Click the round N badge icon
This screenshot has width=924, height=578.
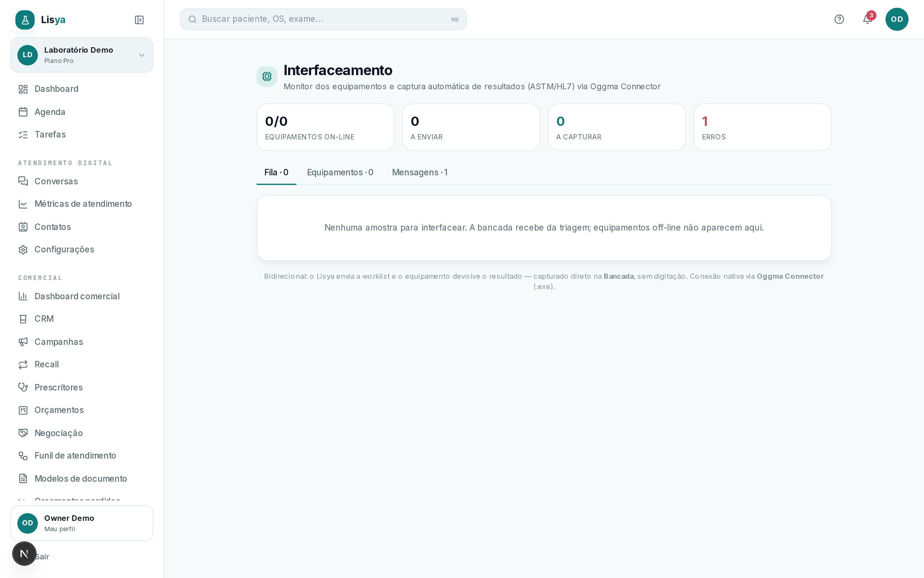(24, 554)
